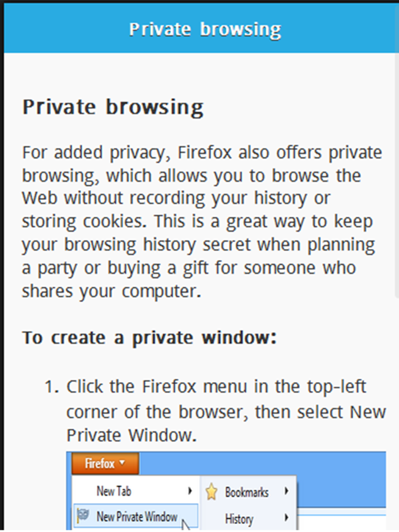Click the mouse cursor in the tutorial image
The height and width of the screenshot is (532, 399).
pos(186,525)
